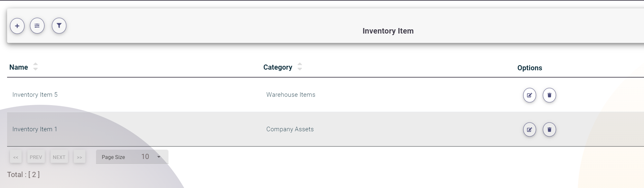Edit Inventory Item 1
The height and width of the screenshot is (188, 644).
pyautogui.click(x=529, y=130)
